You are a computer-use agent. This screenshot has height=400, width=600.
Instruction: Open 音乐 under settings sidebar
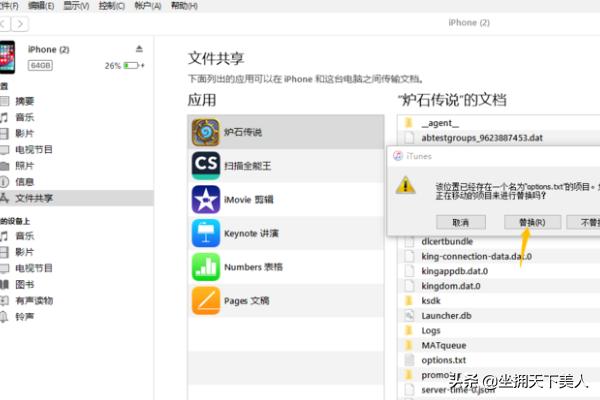click(x=25, y=117)
